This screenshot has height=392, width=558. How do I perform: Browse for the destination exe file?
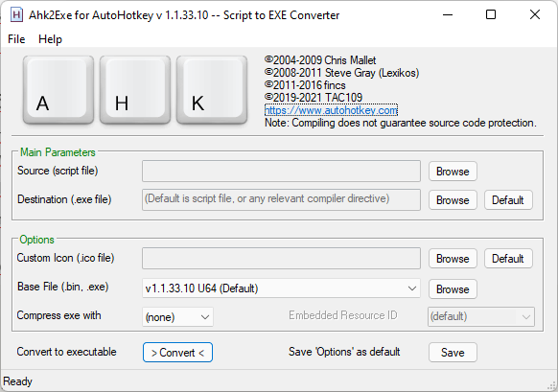[x=453, y=200]
